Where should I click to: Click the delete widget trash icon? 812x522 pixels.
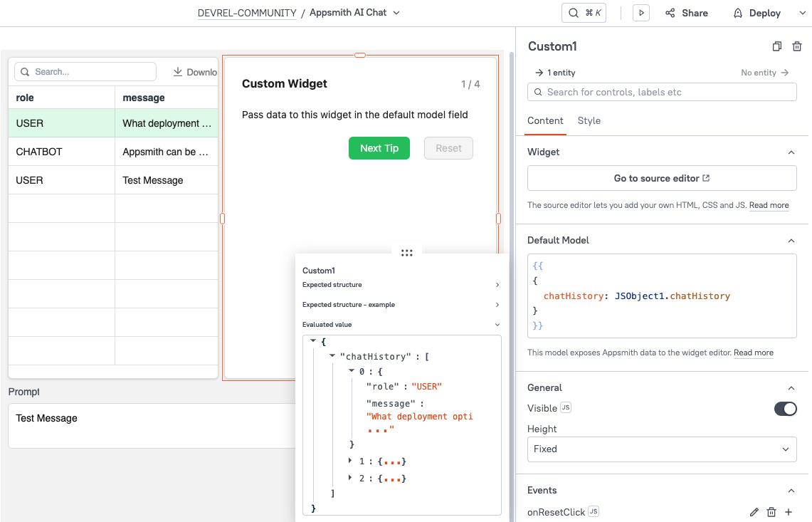[x=797, y=47]
